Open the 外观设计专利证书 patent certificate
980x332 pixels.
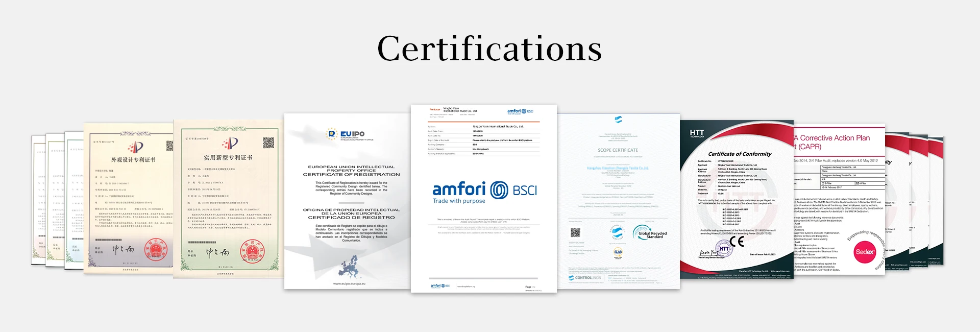point(129,198)
